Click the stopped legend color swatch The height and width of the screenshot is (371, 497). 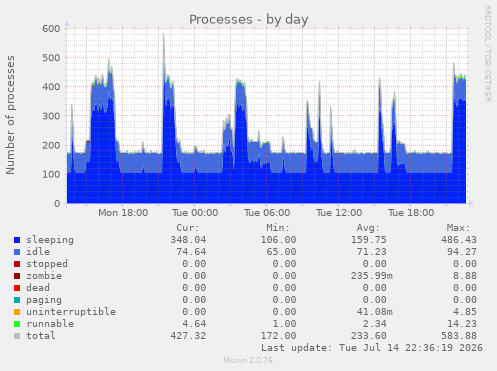click(x=17, y=264)
